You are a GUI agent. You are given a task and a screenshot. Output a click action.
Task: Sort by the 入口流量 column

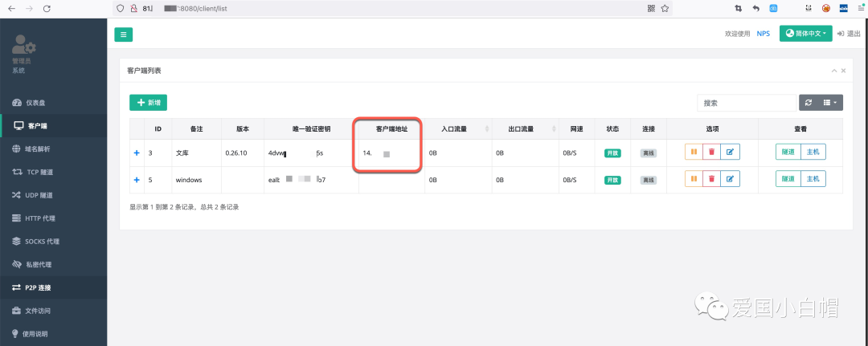pyautogui.click(x=458, y=128)
